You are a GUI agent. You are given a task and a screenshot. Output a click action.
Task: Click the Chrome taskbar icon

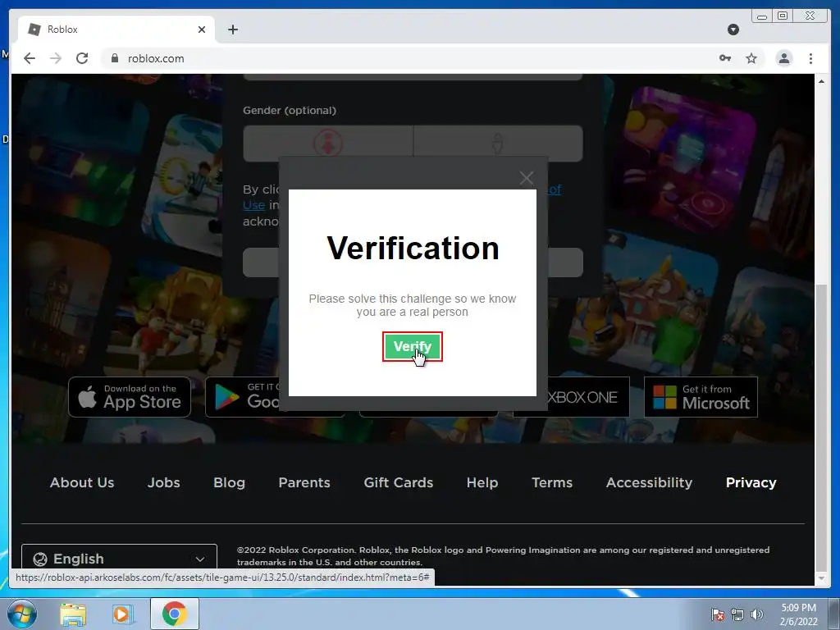pyautogui.click(x=174, y=614)
